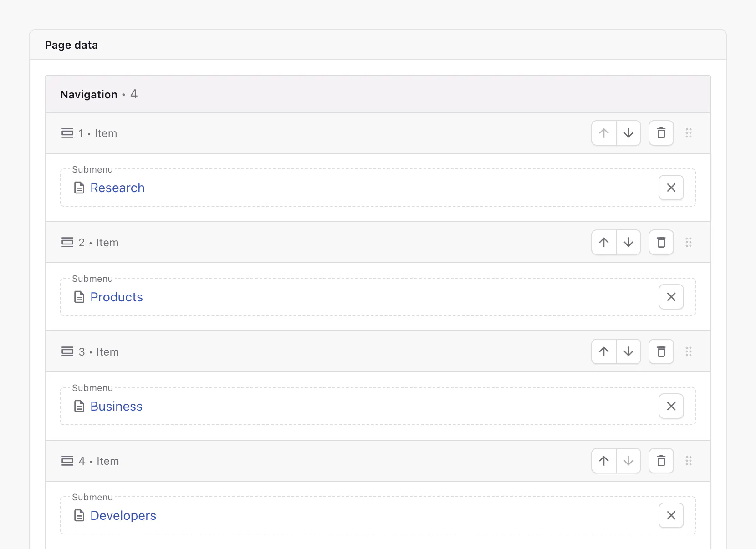Screen dimensions: 756x549
Task: Click the row icon of item 4
Action: (x=67, y=461)
